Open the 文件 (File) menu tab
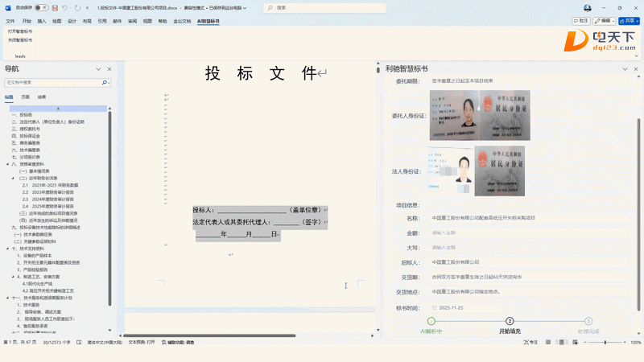644x362 pixels. [x=10, y=21]
